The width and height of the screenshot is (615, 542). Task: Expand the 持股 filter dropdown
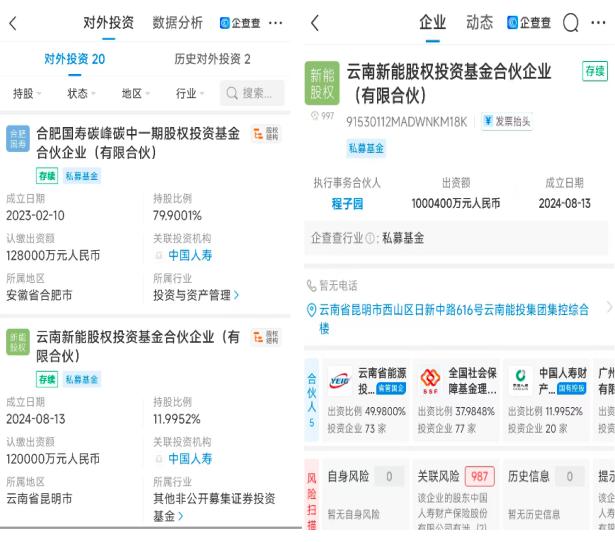click(x=27, y=93)
